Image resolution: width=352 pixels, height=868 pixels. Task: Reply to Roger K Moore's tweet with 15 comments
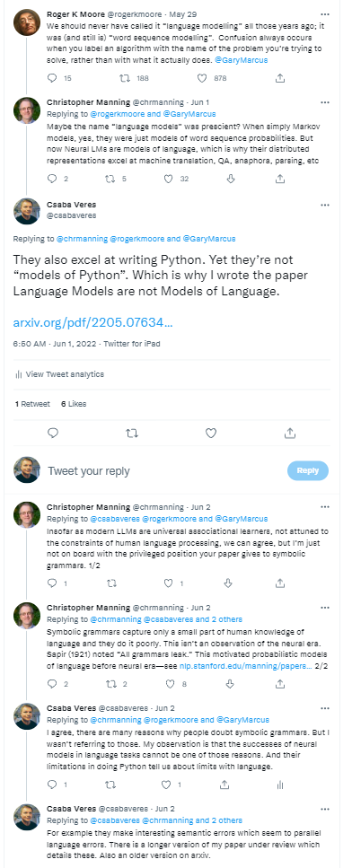click(x=53, y=78)
